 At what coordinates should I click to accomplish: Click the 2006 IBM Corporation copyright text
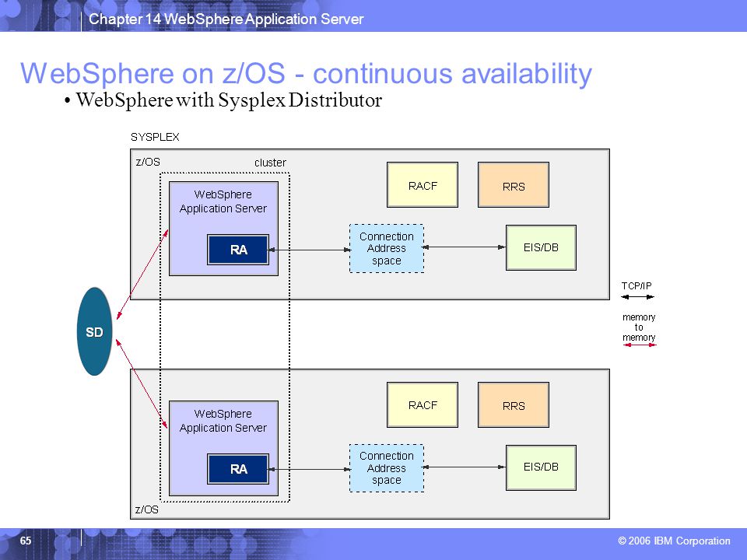click(674, 541)
